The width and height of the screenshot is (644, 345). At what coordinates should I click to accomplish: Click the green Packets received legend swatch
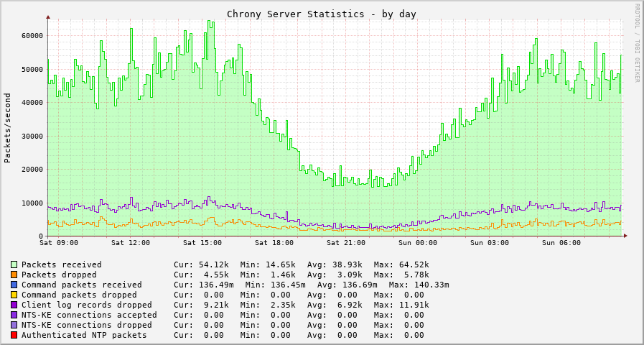(14, 264)
